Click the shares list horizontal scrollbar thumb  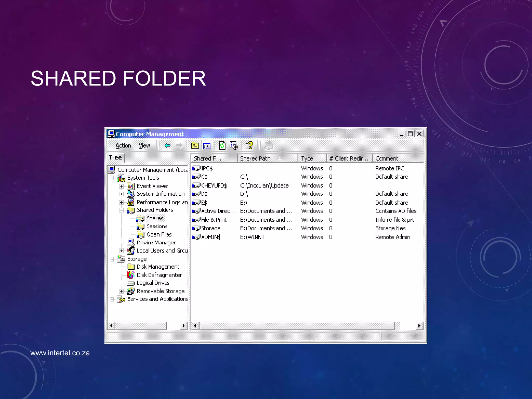tap(297, 325)
